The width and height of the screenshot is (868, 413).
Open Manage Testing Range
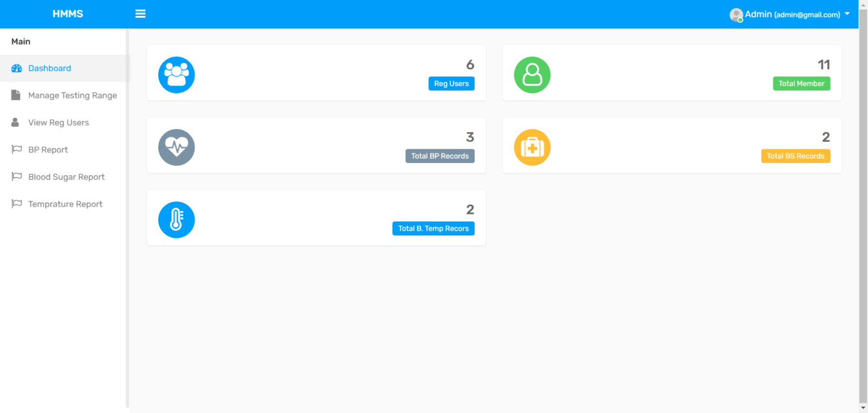[72, 95]
